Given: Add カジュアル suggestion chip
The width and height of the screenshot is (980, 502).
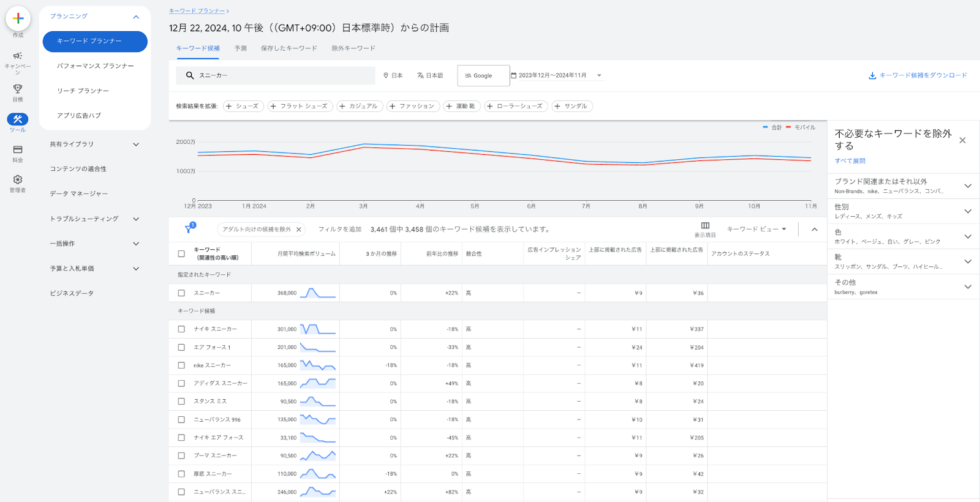Looking at the screenshot, I should 360,106.
